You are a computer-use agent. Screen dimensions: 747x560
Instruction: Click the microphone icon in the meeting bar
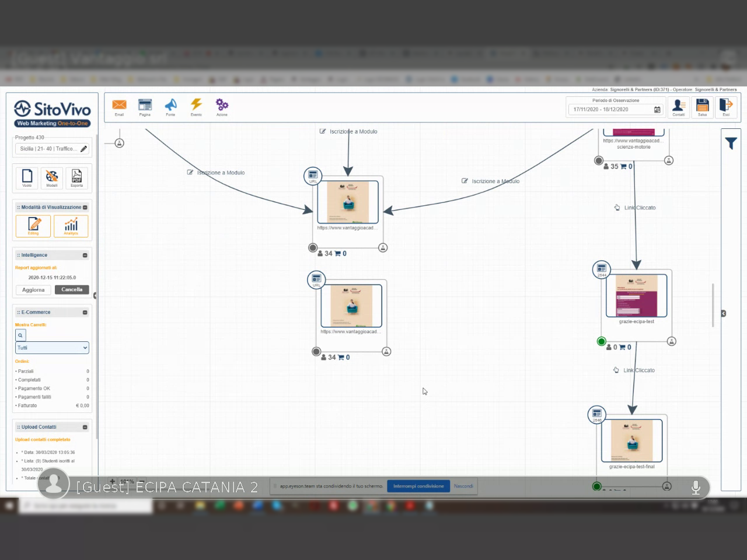pyautogui.click(x=696, y=488)
